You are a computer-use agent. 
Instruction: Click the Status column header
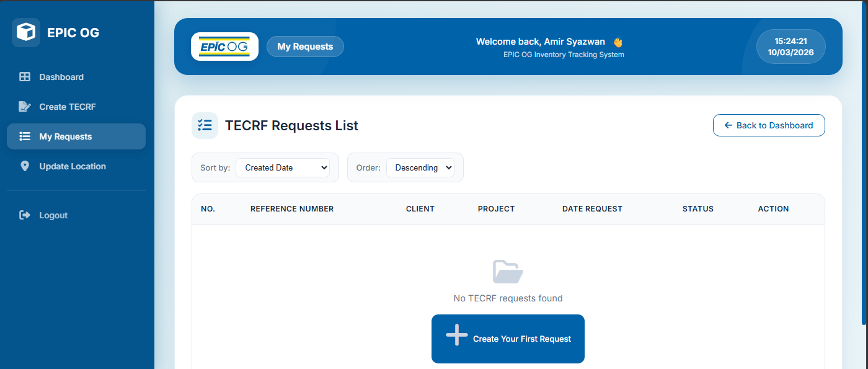[x=698, y=209]
